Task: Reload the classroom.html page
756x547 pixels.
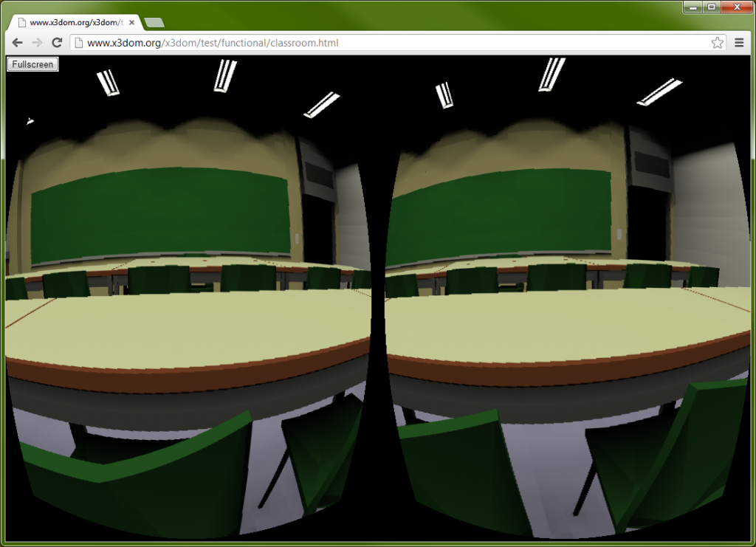Action: pyautogui.click(x=57, y=42)
